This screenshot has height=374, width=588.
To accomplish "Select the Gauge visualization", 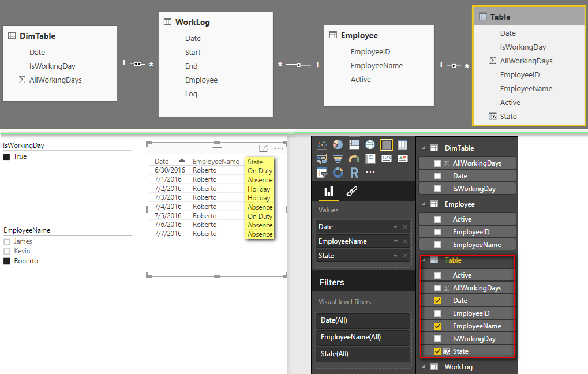I will [x=354, y=159].
